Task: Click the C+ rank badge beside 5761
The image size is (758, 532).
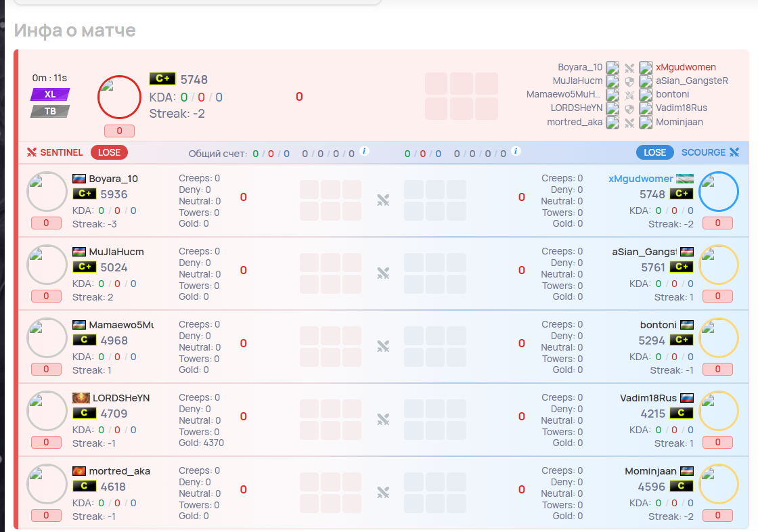Action: tap(682, 267)
